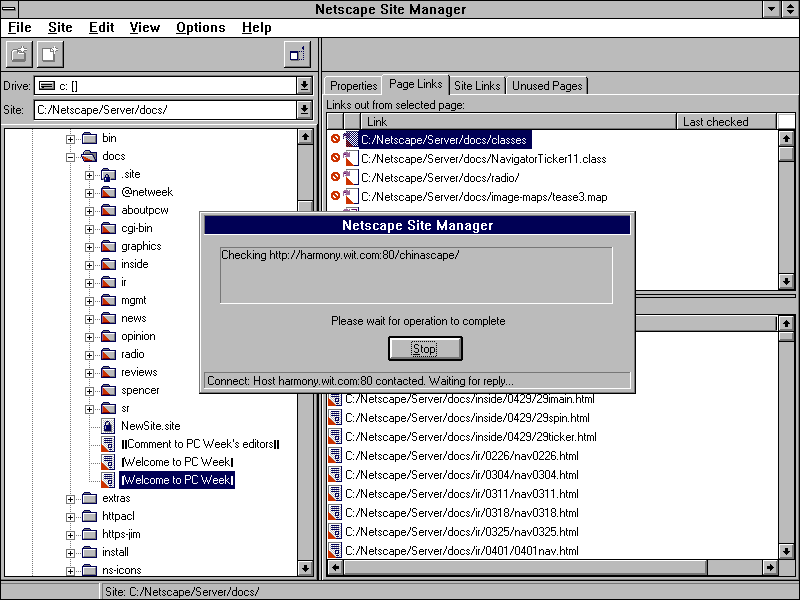The width and height of the screenshot is (800, 600).
Task: Click lower list horizontal scroll left arrow
Action: coord(335,567)
